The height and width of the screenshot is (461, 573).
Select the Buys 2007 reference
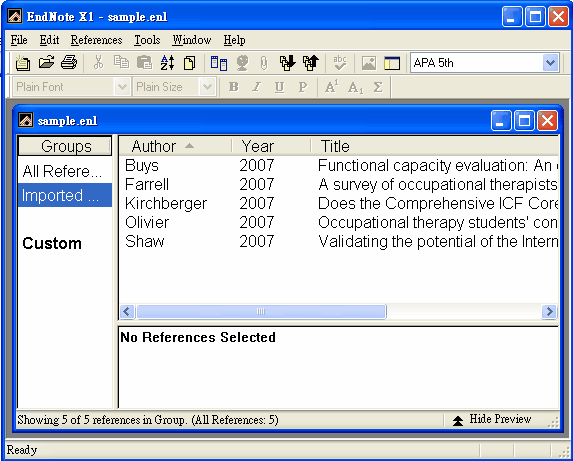tap(338, 165)
